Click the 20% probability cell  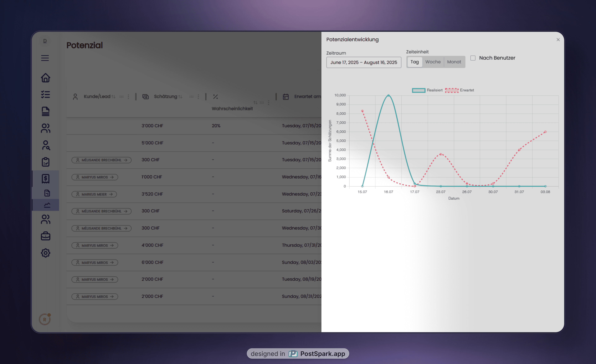pyautogui.click(x=216, y=126)
